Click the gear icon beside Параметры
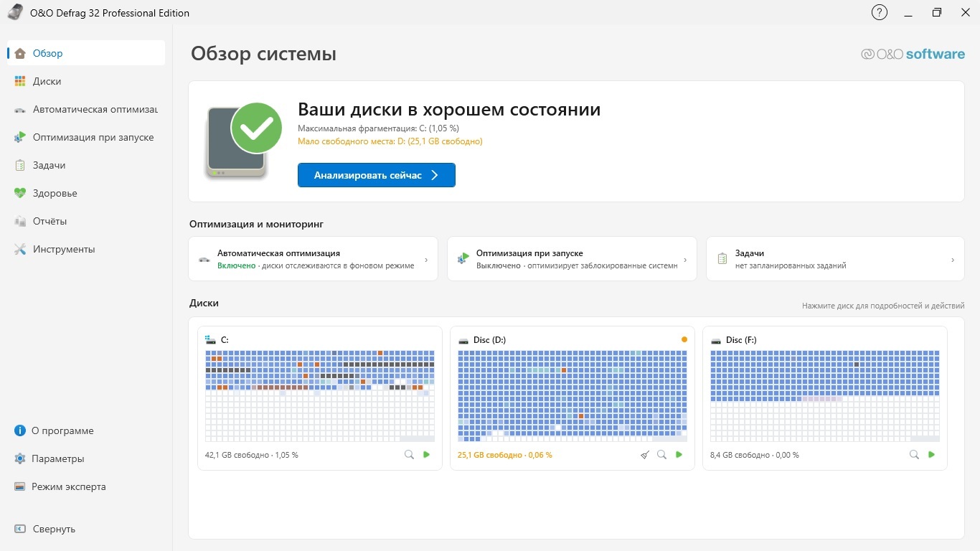 coord(20,458)
